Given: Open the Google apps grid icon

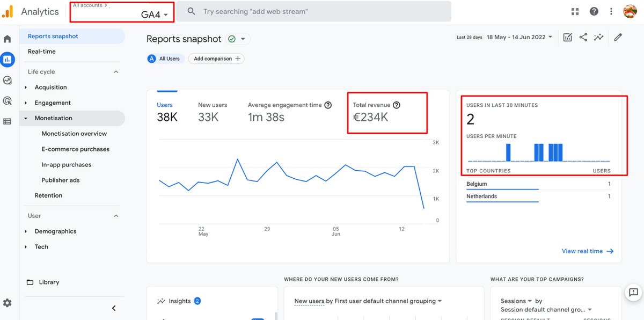Looking at the screenshot, I should coord(575,11).
